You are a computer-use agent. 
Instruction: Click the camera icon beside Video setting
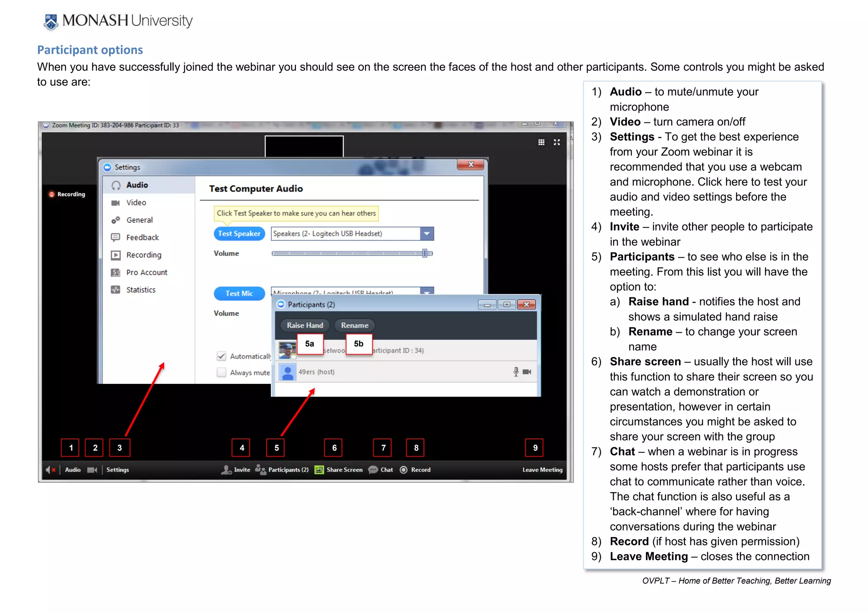click(x=115, y=203)
